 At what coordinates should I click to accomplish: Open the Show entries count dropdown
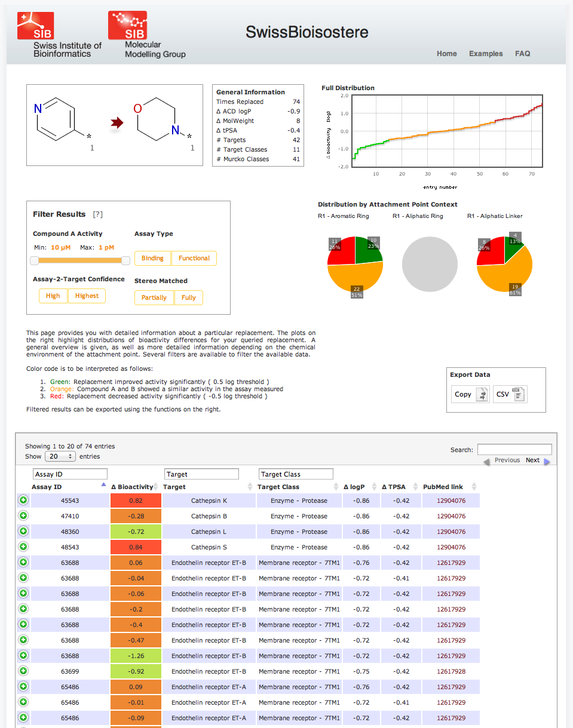tap(60, 456)
